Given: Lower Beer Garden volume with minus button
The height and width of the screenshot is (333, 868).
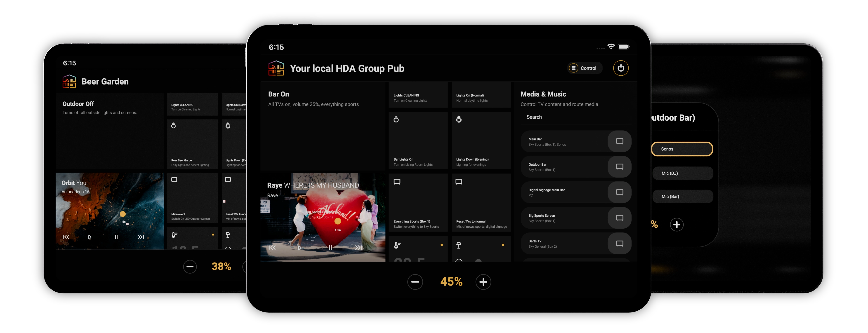Looking at the screenshot, I should point(190,267).
